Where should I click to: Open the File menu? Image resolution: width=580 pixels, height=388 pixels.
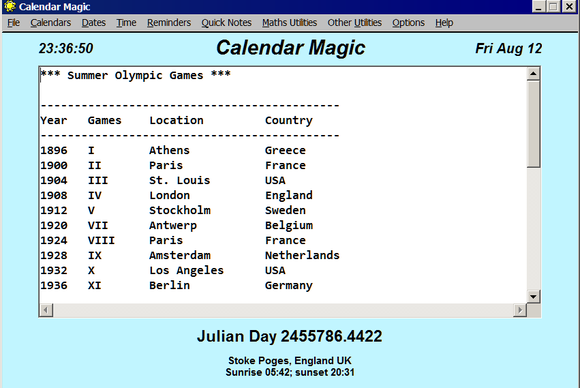pos(13,23)
